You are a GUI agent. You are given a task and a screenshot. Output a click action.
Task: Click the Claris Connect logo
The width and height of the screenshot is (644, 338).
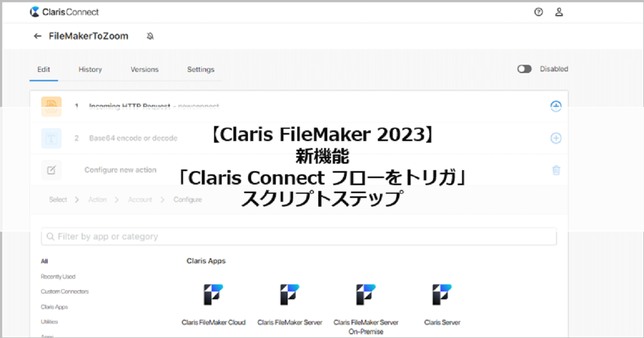(x=64, y=12)
